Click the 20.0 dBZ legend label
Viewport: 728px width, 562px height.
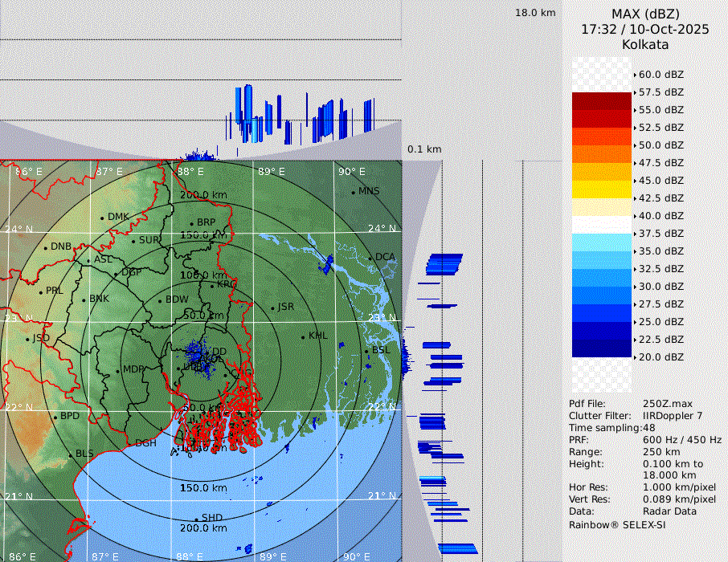661,357
